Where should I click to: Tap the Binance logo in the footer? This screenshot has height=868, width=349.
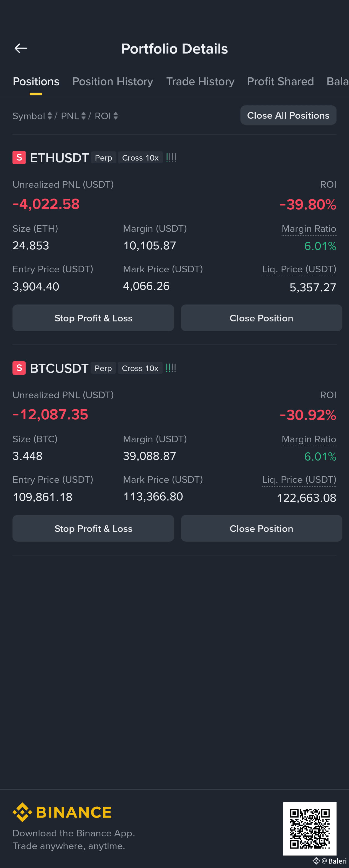62,812
